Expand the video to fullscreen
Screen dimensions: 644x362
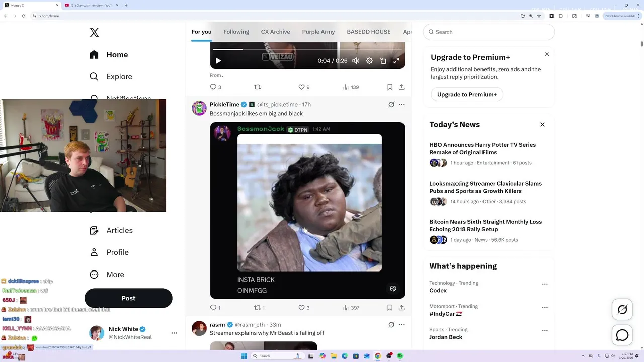coord(396,61)
